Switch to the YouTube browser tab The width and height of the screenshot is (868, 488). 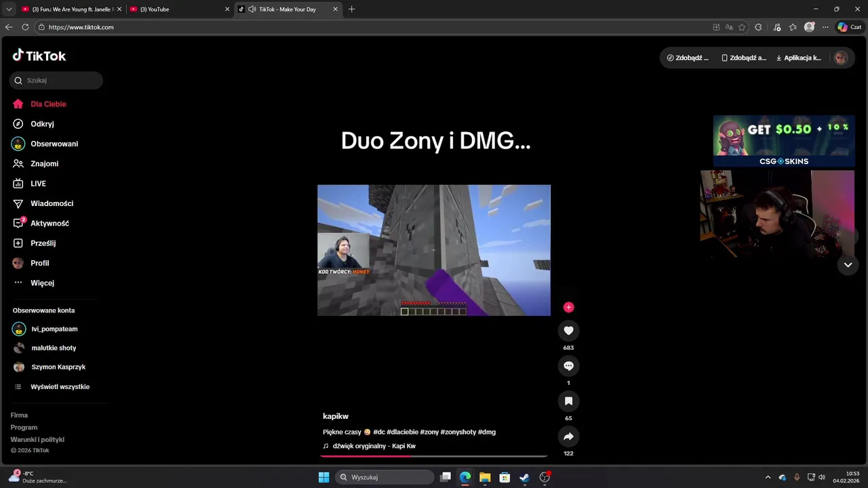coord(180,9)
